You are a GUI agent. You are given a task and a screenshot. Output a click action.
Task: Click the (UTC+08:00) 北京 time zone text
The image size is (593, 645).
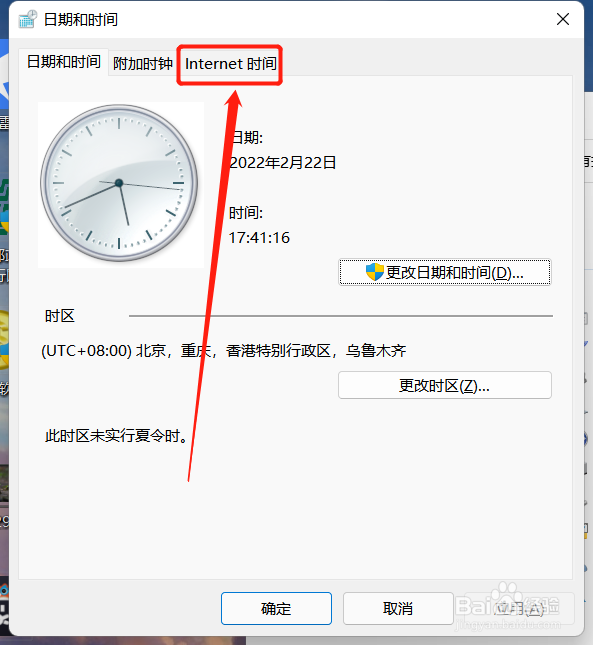[x=224, y=351]
